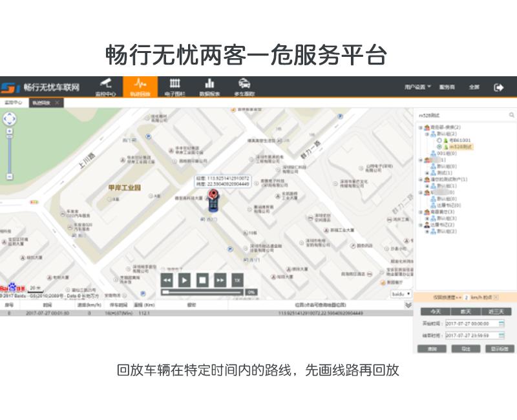Click the fast-forward button on playback bar
This screenshot has width=517, height=420.
(220, 280)
